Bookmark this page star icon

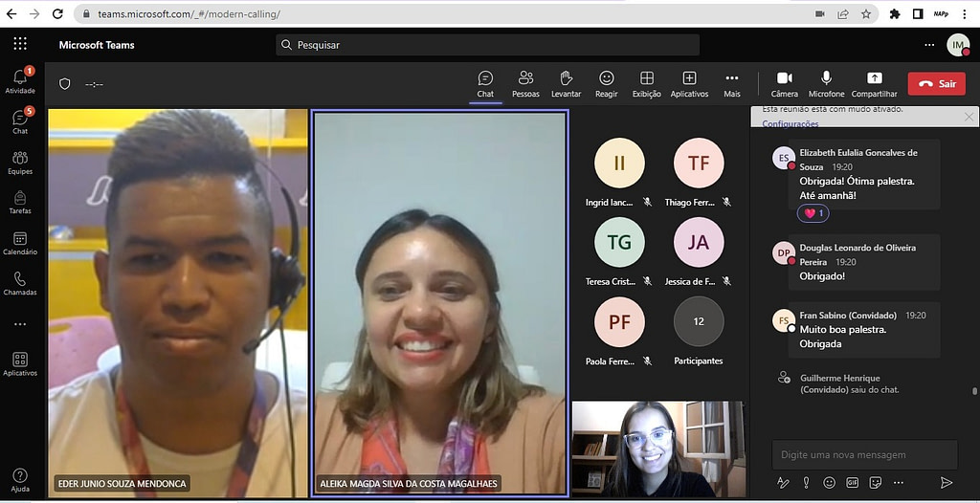click(865, 13)
